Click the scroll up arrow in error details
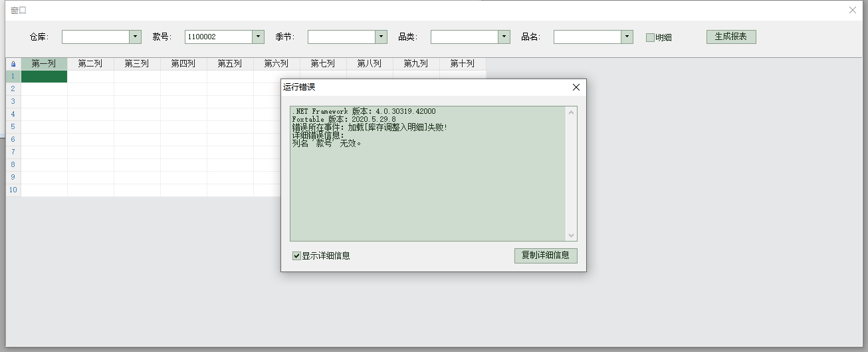The image size is (868, 352). pyautogui.click(x=571, y=112)
